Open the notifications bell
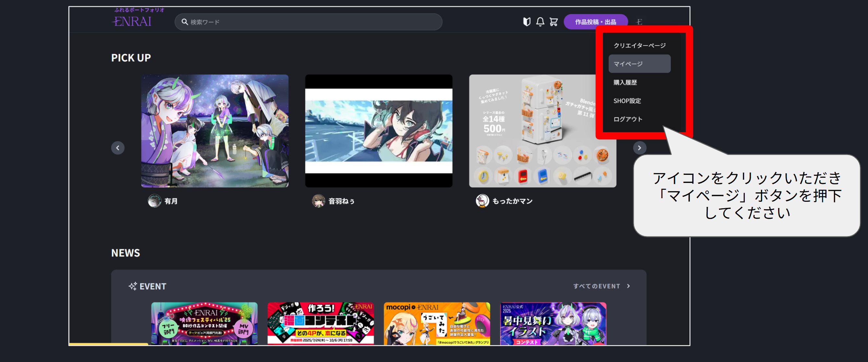 click(x=540, y=22)
